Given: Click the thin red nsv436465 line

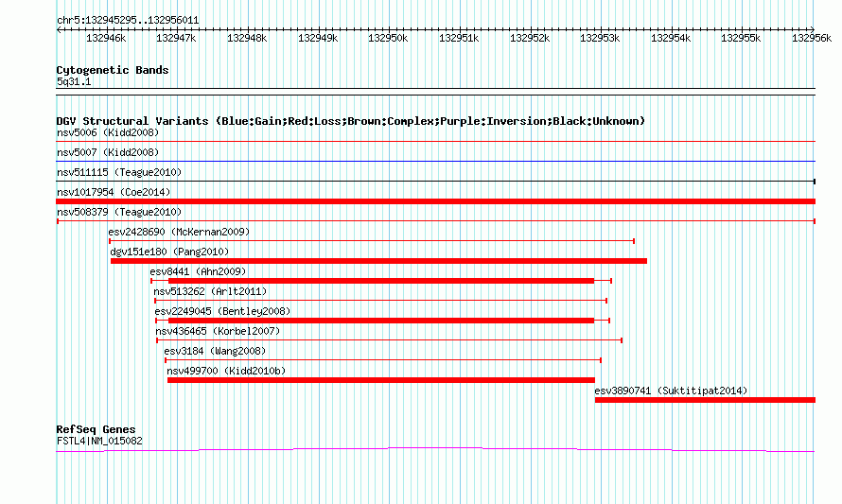Looking at the screenshot, I should coord(390,340).
